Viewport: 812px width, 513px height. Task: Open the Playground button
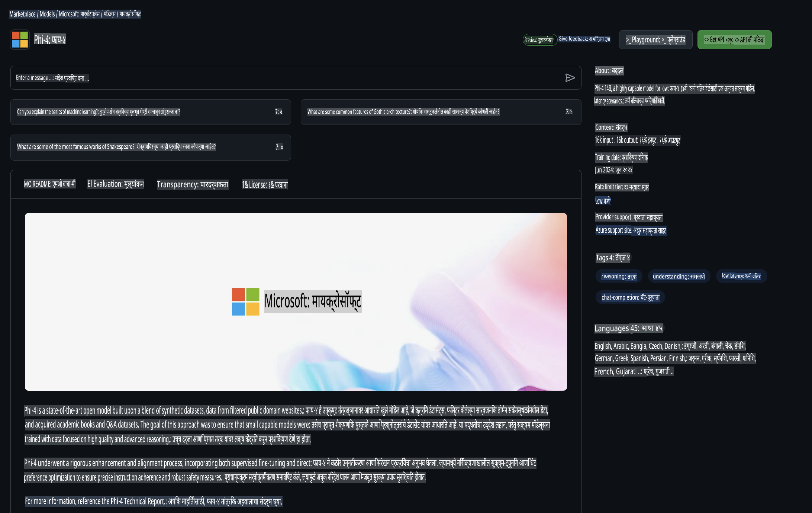point(655,40)
